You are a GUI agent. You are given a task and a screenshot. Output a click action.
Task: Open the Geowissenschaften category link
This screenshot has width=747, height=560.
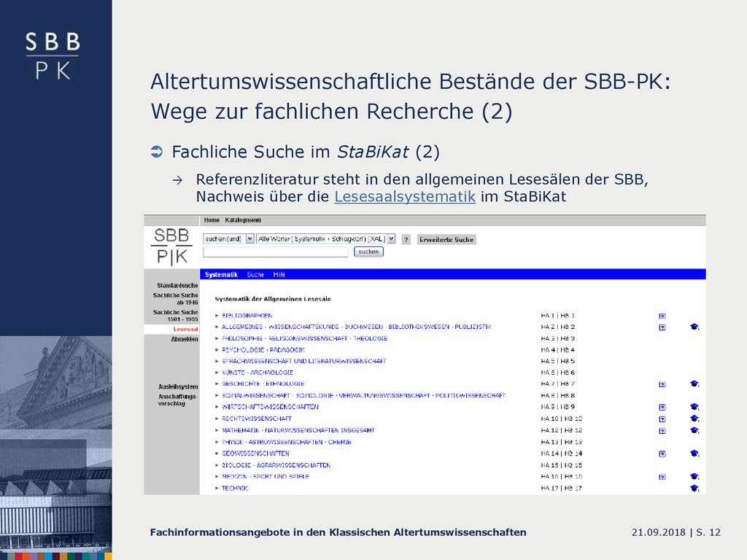point(255,454)
